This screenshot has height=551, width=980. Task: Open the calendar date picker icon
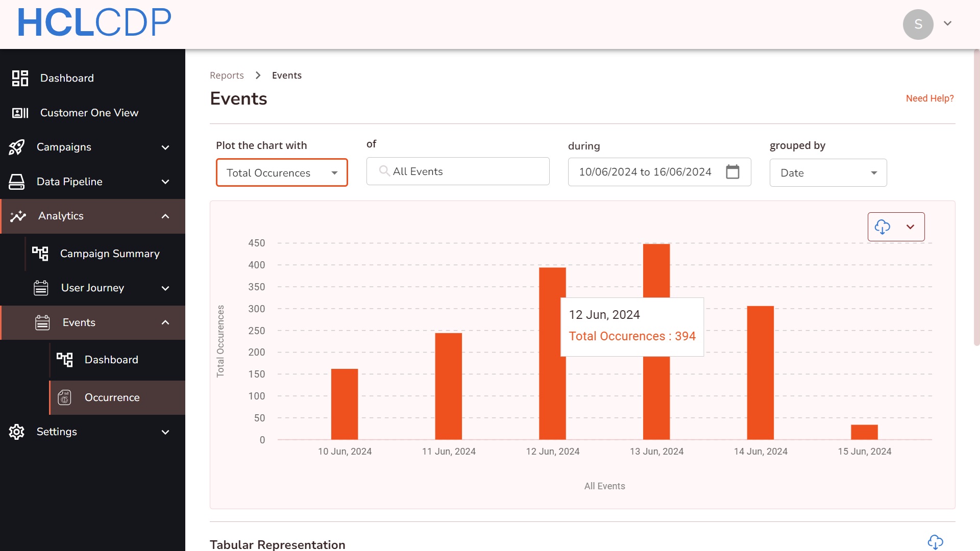(x=732, y=172)
